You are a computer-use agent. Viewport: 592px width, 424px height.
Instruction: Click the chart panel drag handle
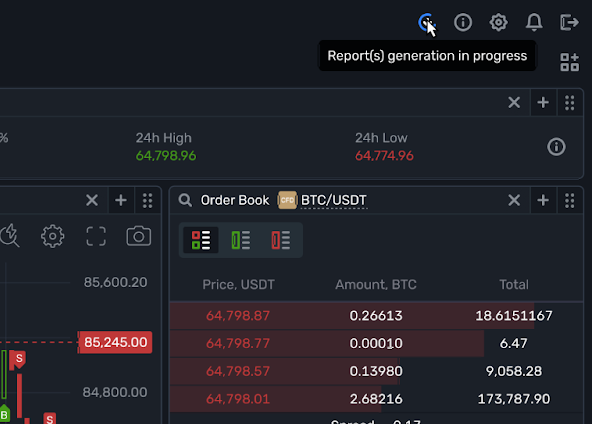tap(148, 200)
